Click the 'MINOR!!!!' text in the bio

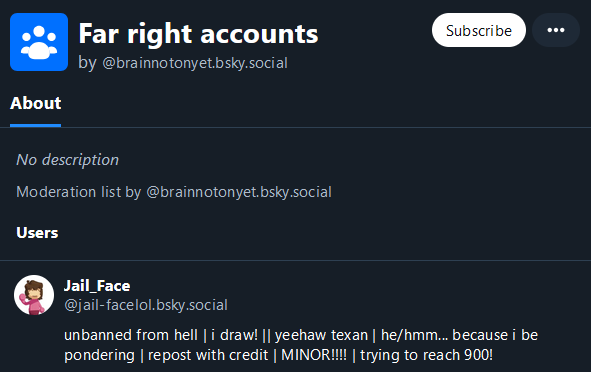[314, 355]
